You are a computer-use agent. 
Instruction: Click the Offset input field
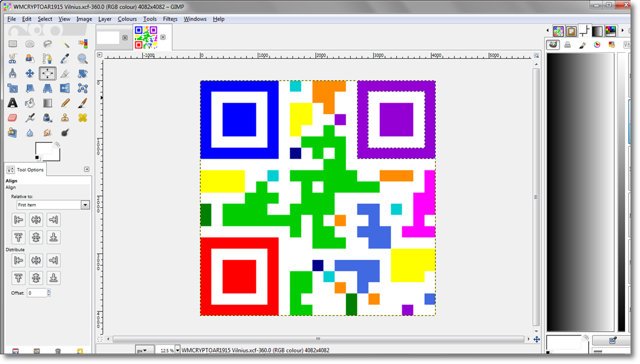(x=37, y=292)
